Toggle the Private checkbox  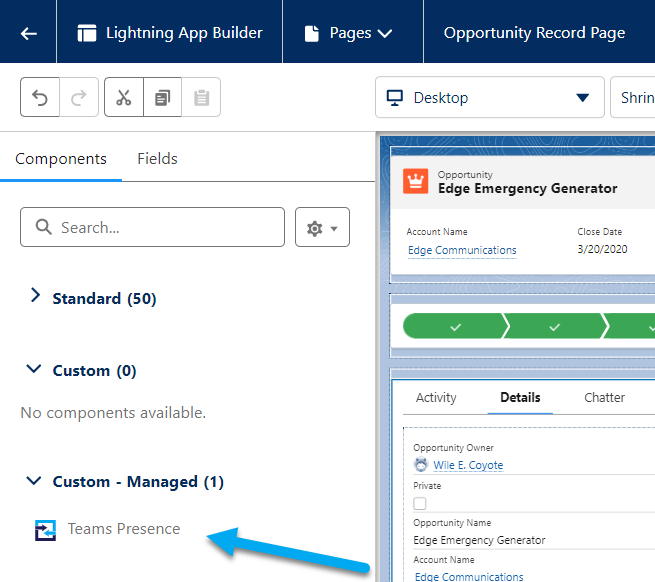coord(420,503)
